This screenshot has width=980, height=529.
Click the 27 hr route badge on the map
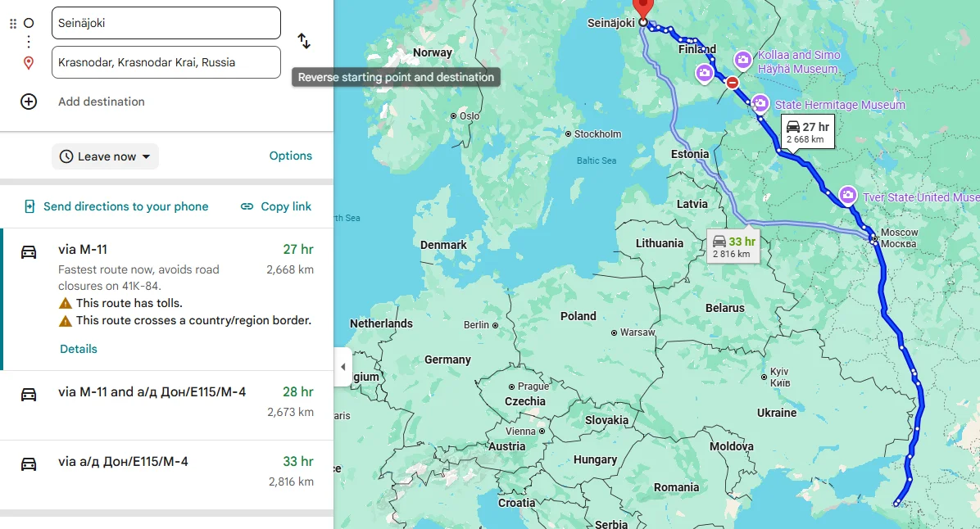[807, 131]
